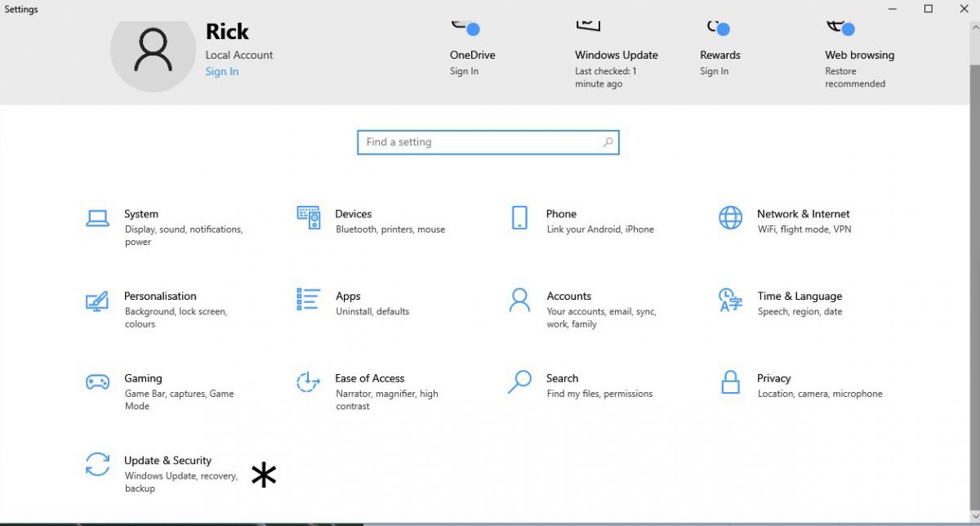Screen dimensions: 980x526
Task: Open the Phone category title
Action: pos(561,214)
